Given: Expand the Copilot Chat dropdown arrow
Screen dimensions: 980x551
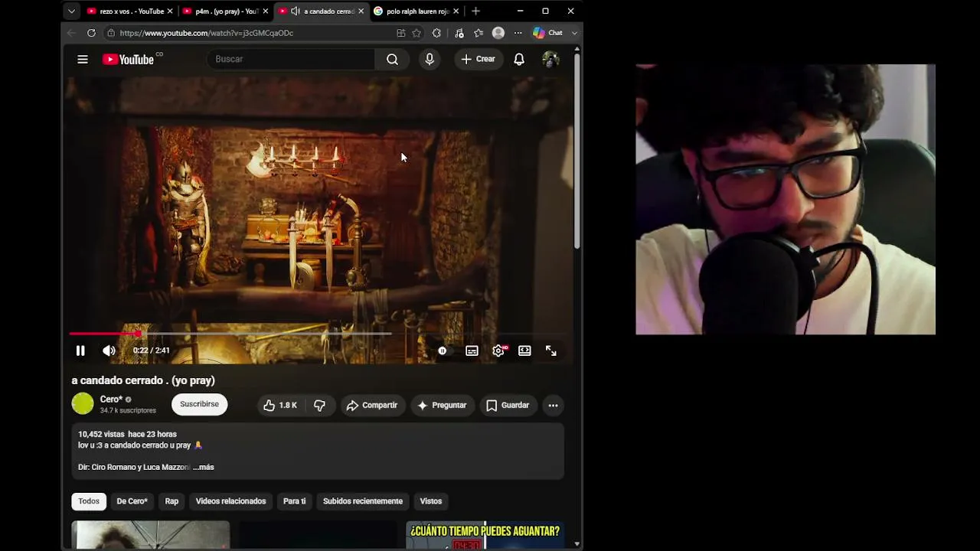Looking at the screenshot, I should (x=574, y=33).
